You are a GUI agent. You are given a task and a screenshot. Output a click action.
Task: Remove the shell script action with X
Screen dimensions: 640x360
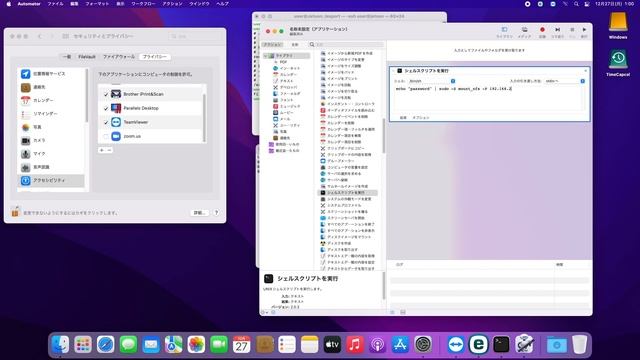(x=585, y=71)
